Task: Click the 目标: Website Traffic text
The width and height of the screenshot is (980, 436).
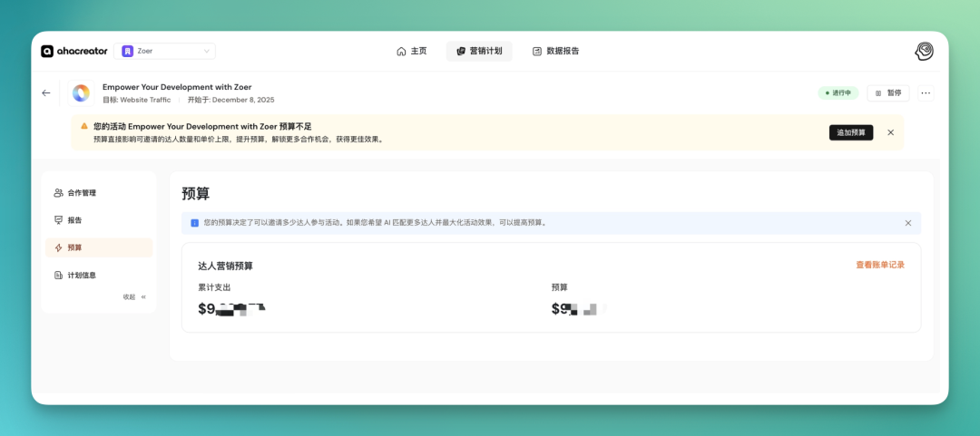Action: click(x=136, y=100)
